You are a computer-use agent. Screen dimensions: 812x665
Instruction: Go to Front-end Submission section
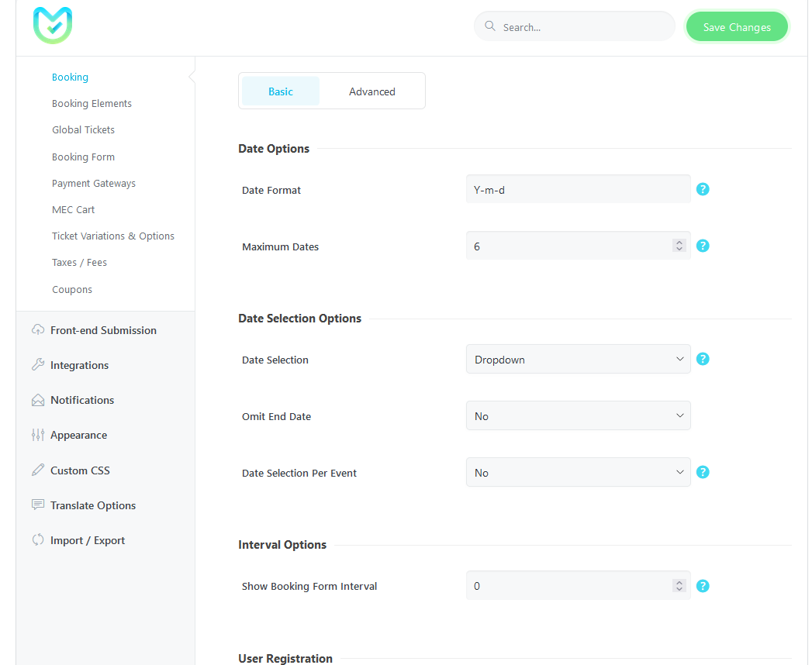click(103, 330)
